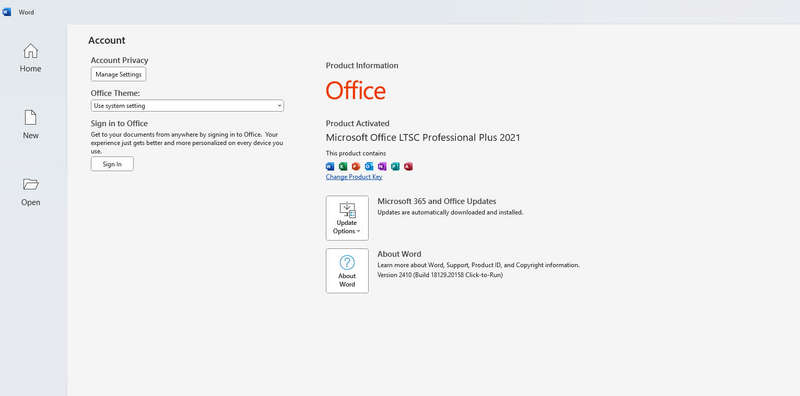Click the Word app icon in the title bar

[x=7, y=12]
